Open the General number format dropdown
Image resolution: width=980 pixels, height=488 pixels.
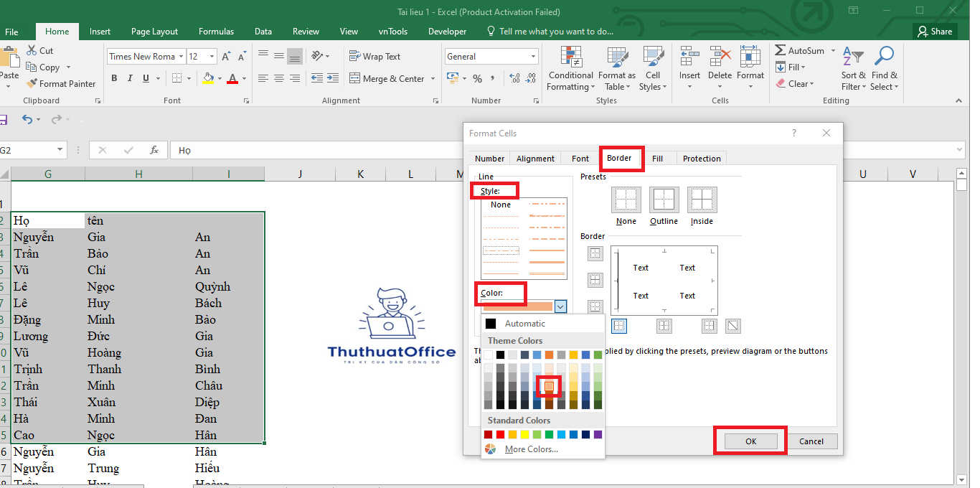click(x=534, y=57)
